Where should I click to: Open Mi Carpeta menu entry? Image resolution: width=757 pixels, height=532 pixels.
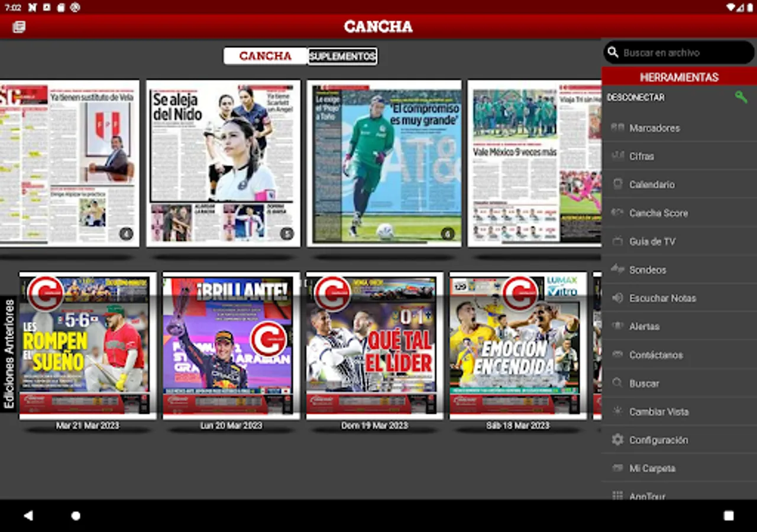click(x=679, y=468)
